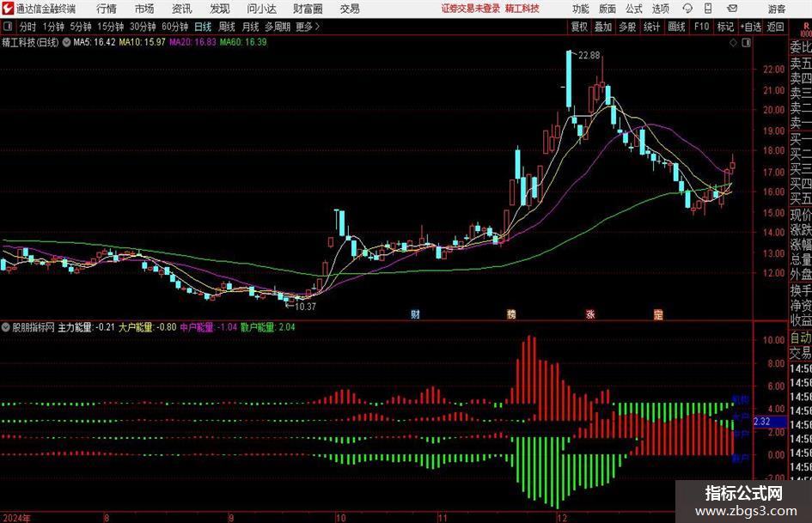Open the 资讯 menu

pos(182,9)
